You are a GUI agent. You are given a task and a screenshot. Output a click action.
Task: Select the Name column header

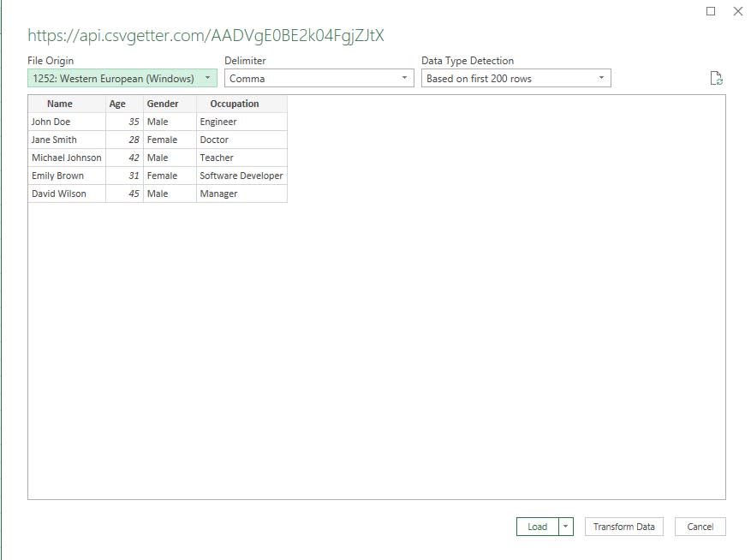[59, 103]
